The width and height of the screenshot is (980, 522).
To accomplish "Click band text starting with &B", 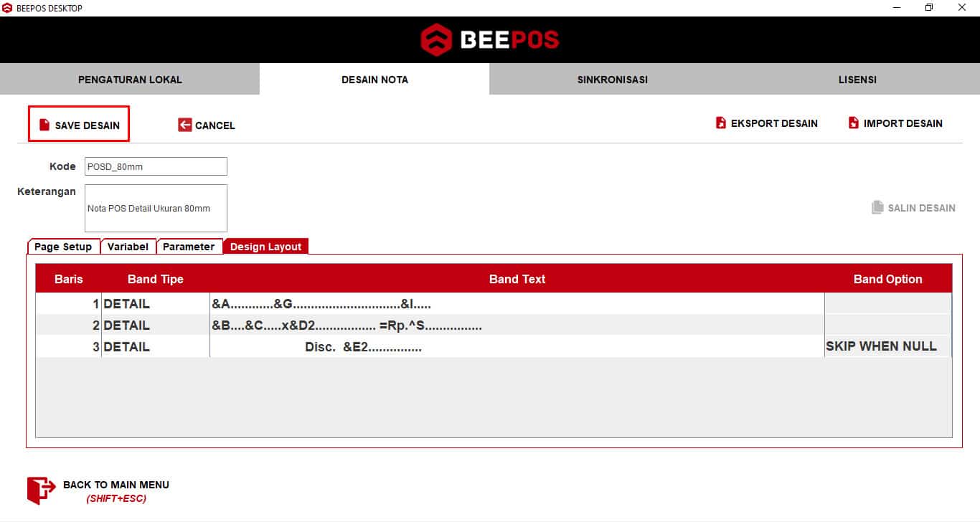I will pos(517,326).
